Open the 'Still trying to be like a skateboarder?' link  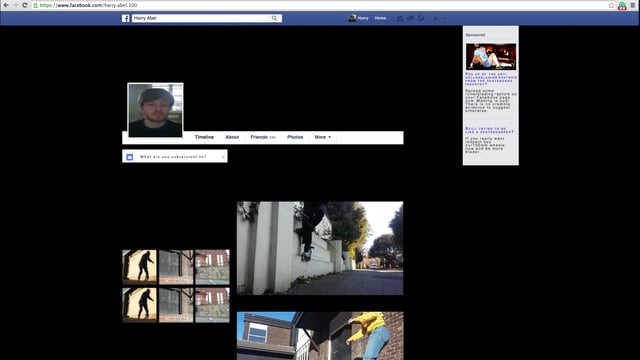pos(489,130)
